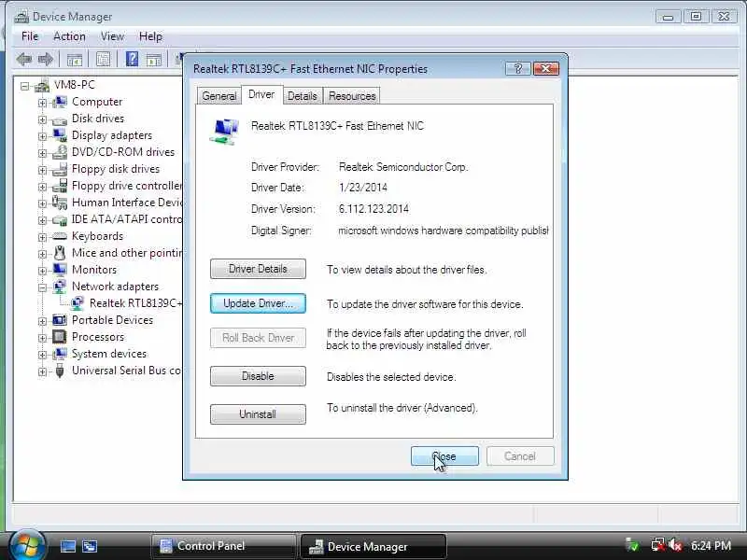Image resolution: width=747 pixels, height=560 pixels.
Task: Click the Close button at dialog bottom
Action: [444, 456]
